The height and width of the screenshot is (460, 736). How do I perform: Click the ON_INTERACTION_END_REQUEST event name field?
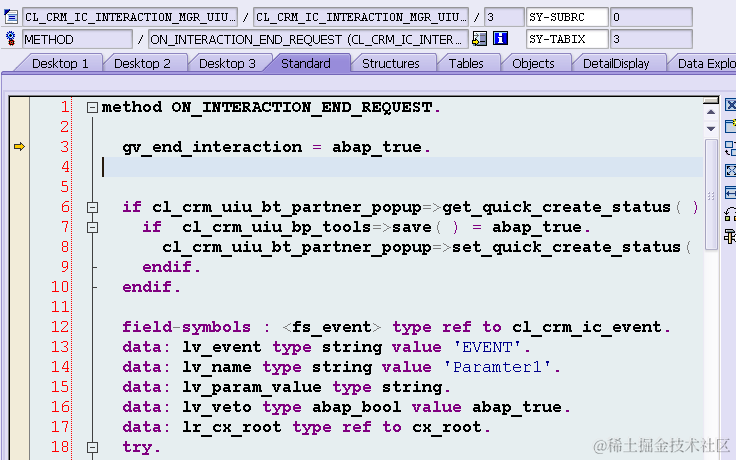tap(308, 39)
